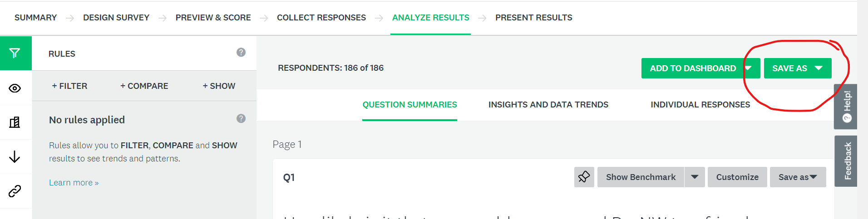
Task: Open the Learn more link
Action: click(74, 183)
